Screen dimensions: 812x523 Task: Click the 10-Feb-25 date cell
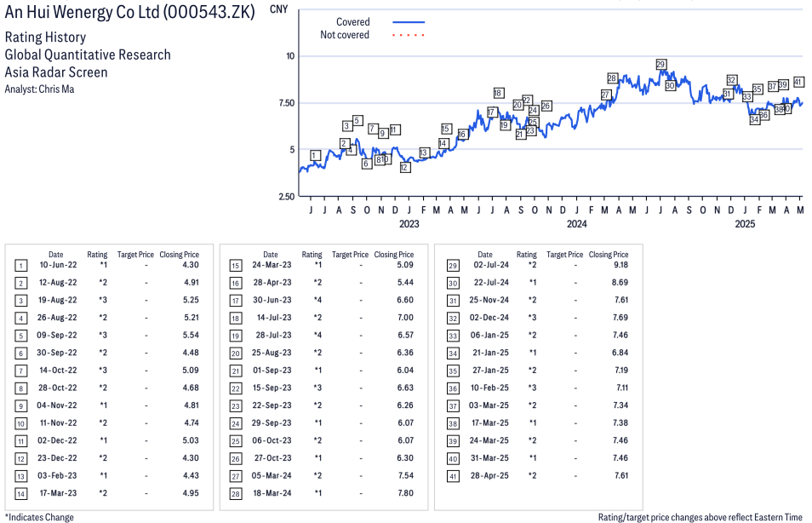click(489, 388)
